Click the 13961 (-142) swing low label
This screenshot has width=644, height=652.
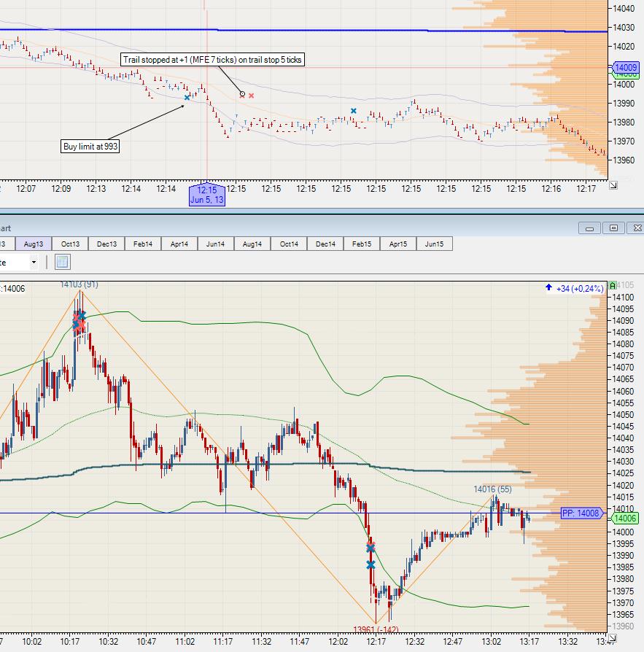pyautogui.click(x=376, y=629)
